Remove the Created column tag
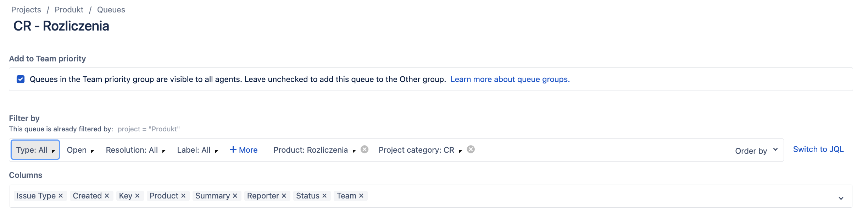 [x=107, y=196]
